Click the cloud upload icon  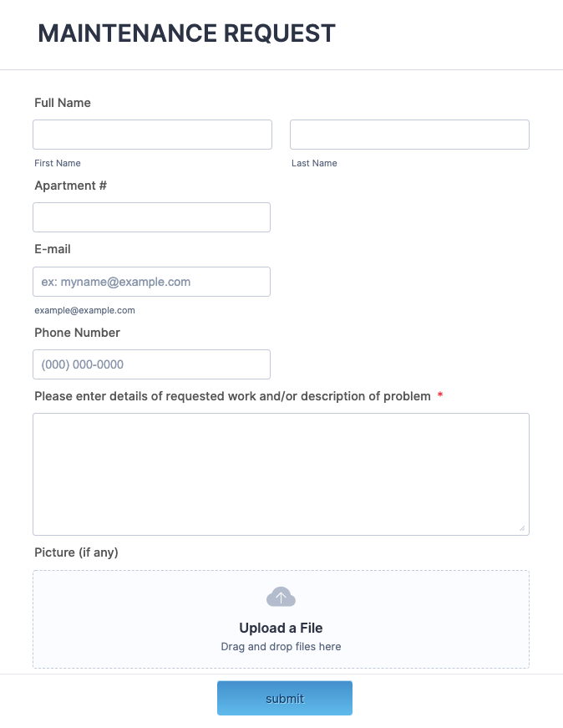coord(281,597)
